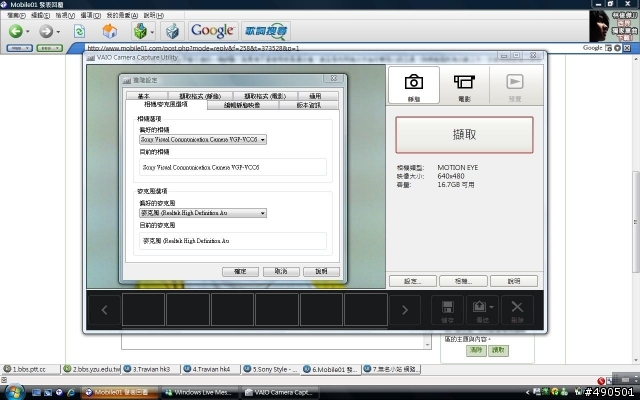Click the web page text area scroll-down arrow
Viewport: 640px width, 400px height.
point(427,345)
